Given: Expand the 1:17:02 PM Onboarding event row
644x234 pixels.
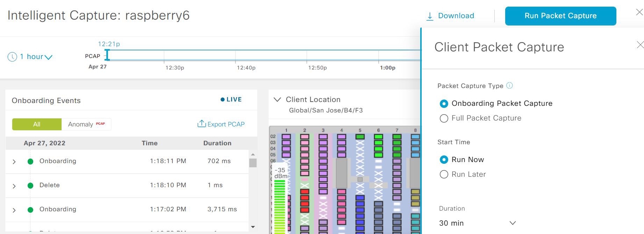Looking at the screenshot, I should point(14,210).
